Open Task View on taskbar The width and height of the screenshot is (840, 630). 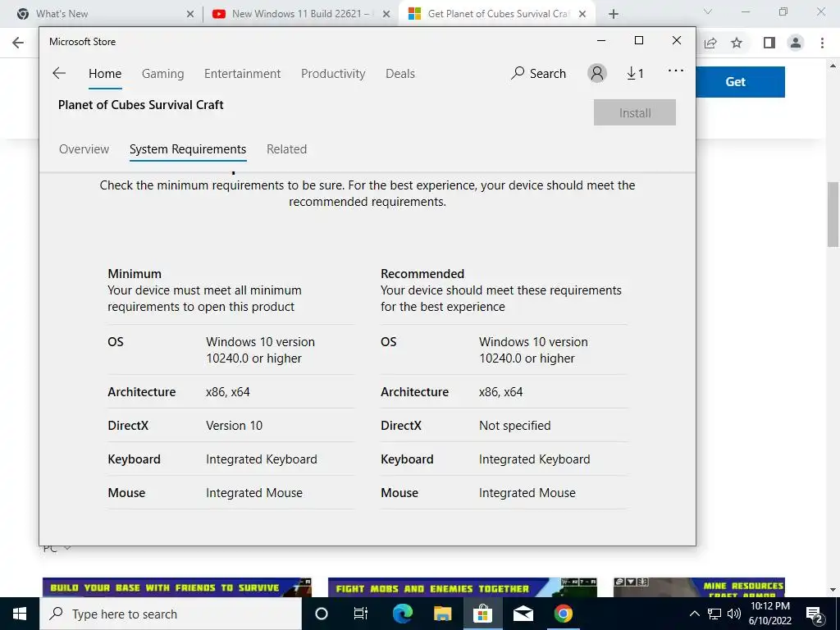point(361,614)
